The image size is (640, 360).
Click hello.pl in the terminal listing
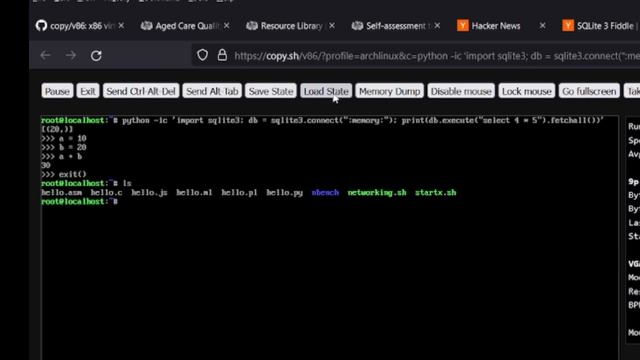point(239,193)
